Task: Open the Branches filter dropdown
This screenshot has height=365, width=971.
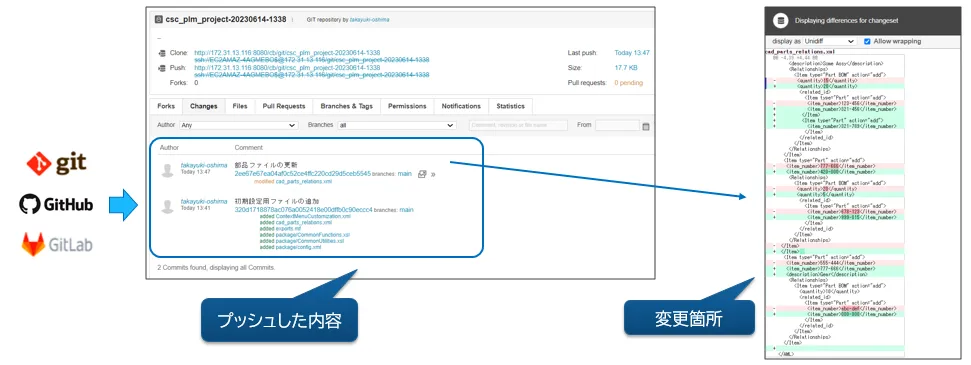Action: [396, 125]
